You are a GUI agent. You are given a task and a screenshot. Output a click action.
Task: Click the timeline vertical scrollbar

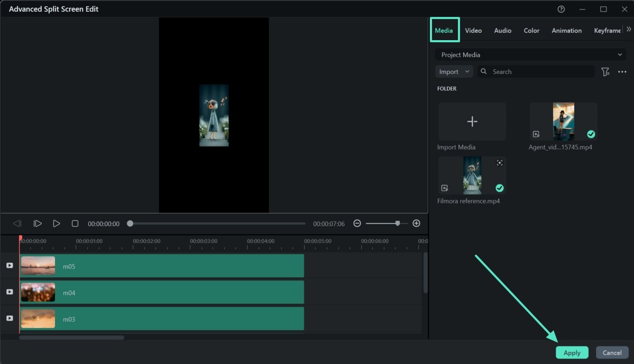[425, 273]
